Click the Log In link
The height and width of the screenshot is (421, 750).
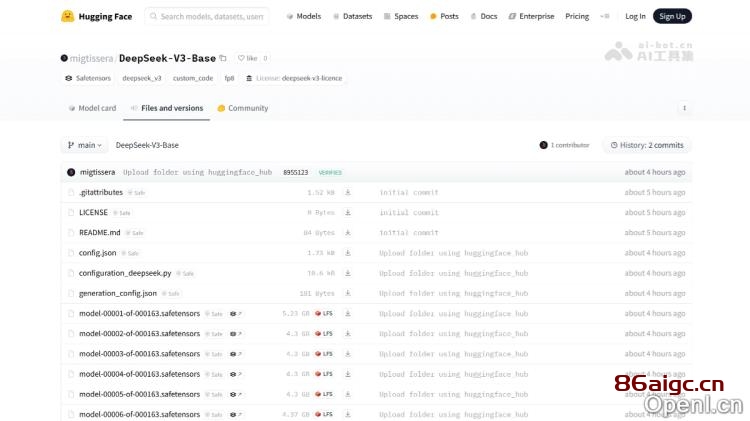(x=635, y=16)
